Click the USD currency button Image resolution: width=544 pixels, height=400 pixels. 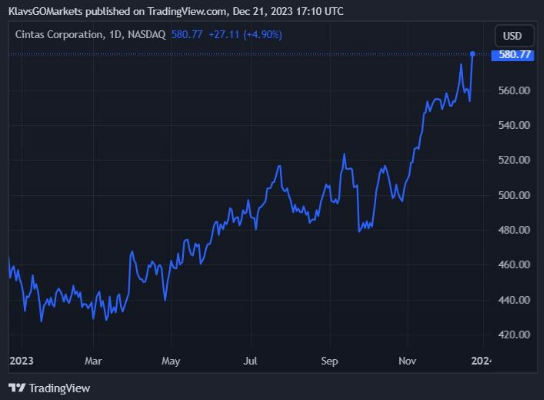pyautogui.click(x=514, y=36)
